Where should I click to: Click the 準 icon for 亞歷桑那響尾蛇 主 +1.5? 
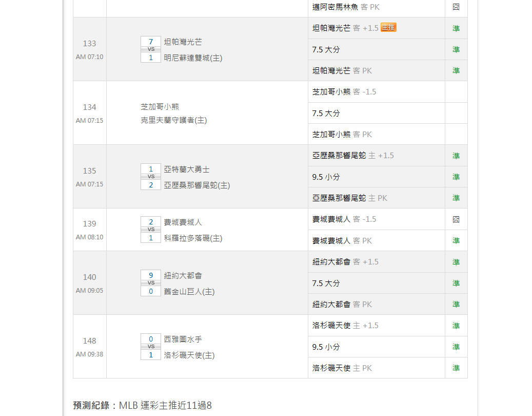(x=456, y=156)
